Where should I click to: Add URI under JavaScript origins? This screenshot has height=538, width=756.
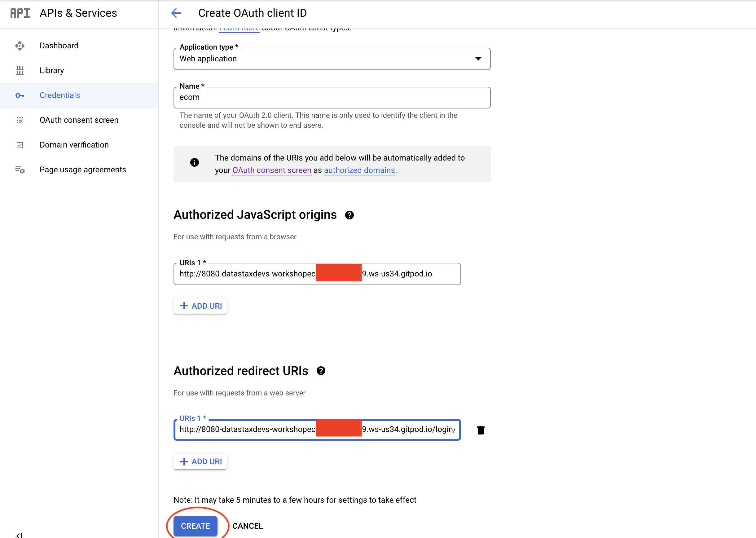click(x=200, y=306)
